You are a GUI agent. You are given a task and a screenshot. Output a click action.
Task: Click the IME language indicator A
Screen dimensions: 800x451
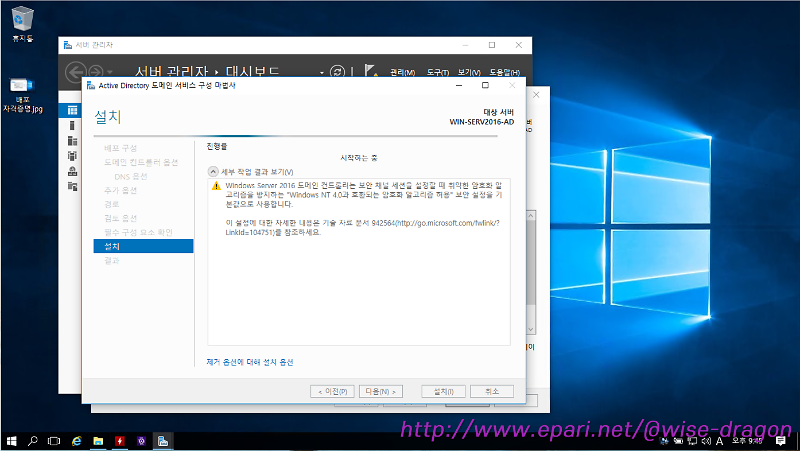click(719, 441)
